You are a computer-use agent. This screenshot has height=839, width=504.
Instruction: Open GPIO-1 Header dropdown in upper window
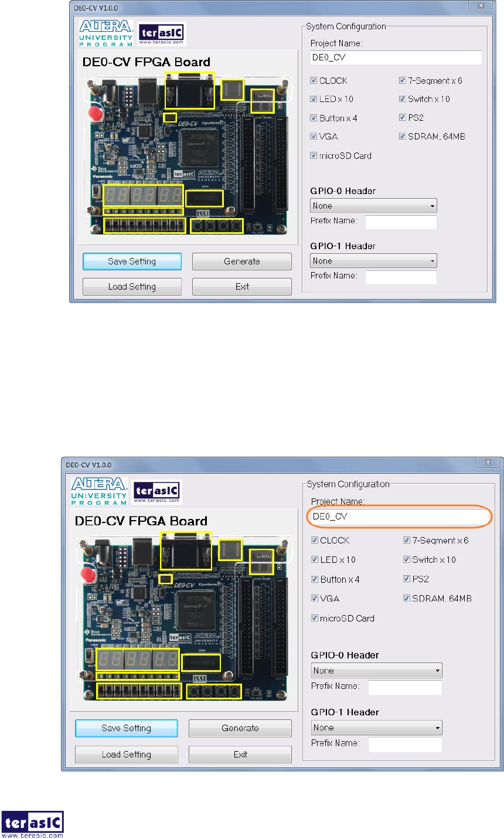pyautogui.click(x=373, y=261)
